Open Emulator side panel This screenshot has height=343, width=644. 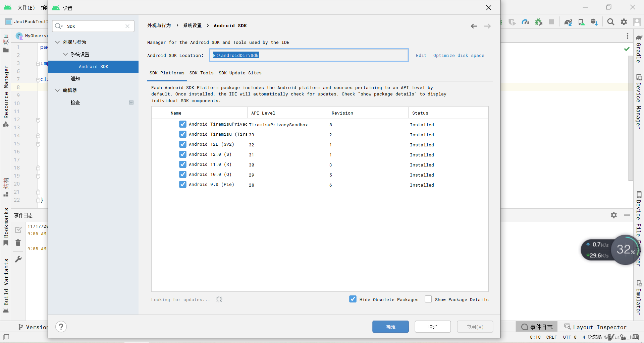click(639, 297)
